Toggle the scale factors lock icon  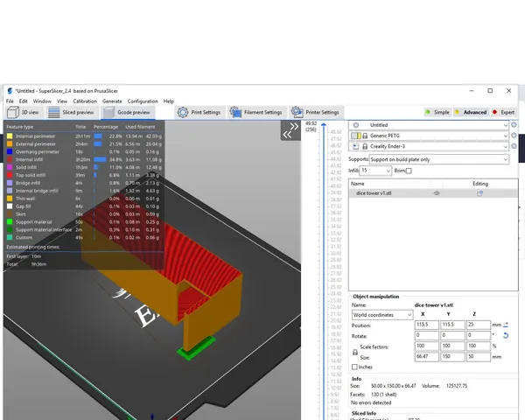[x=355, y=353]
